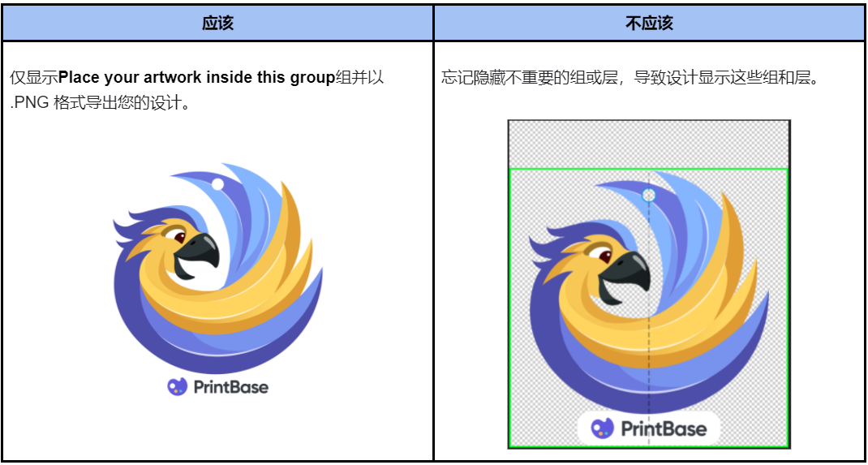Click the parrot's black beak in left image
This screenshot has width=868, height=465.
[198, 256]
